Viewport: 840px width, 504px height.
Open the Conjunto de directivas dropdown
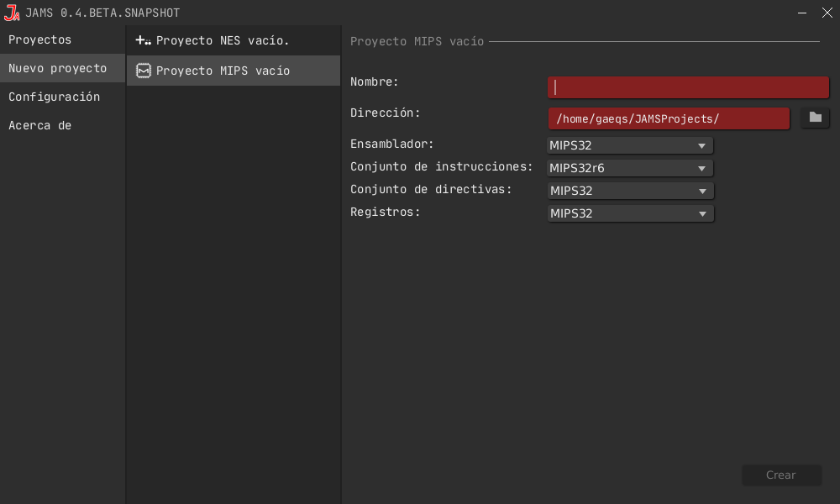tap(630, 190)
